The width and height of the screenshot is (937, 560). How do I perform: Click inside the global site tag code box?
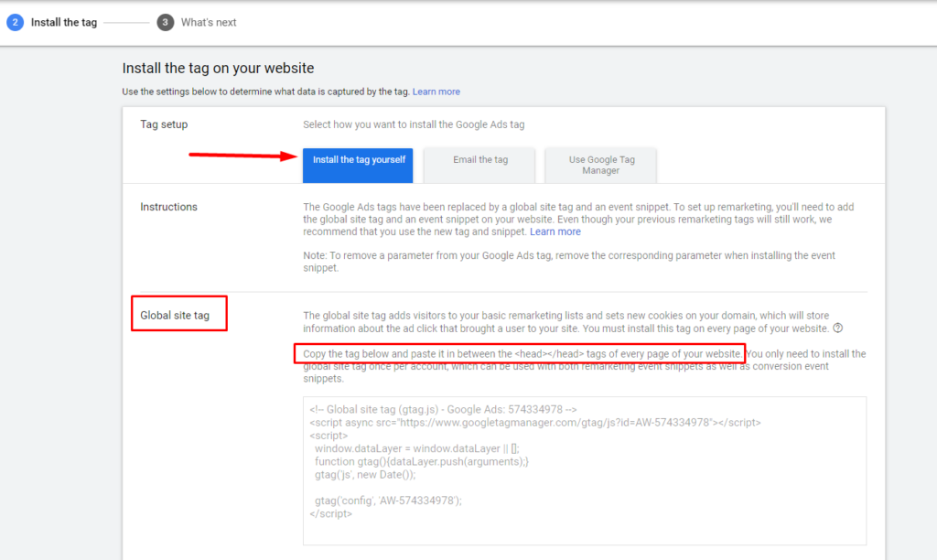[x=585, y=471]
